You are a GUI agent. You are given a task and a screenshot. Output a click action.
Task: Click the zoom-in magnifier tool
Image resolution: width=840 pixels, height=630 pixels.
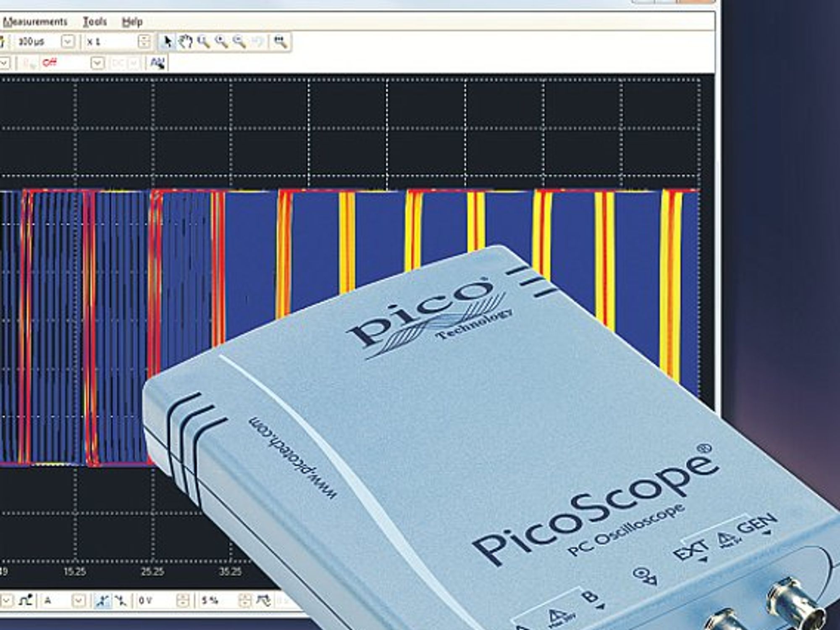point(221,42)
